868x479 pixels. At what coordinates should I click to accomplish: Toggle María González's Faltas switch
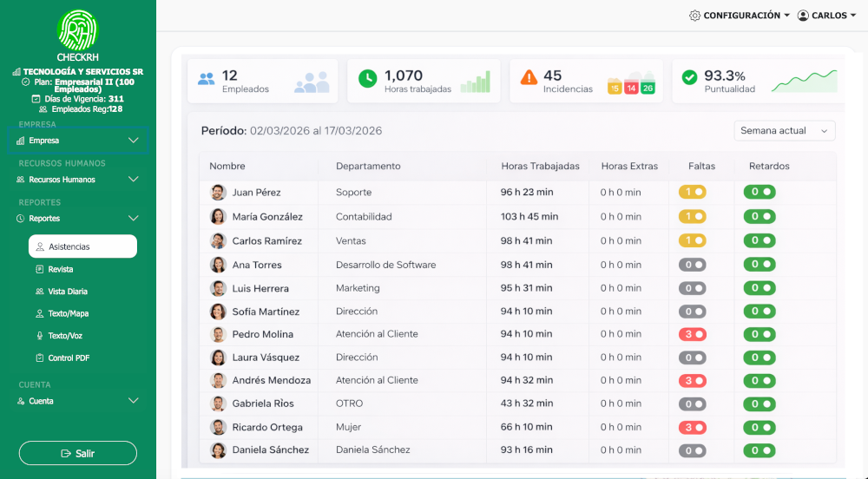(x=693, y=216)
